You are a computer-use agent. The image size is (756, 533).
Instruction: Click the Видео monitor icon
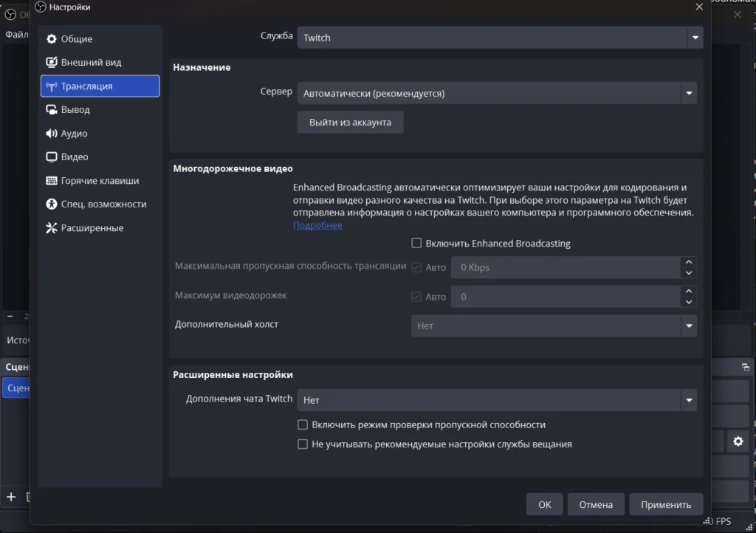(52, 157)
